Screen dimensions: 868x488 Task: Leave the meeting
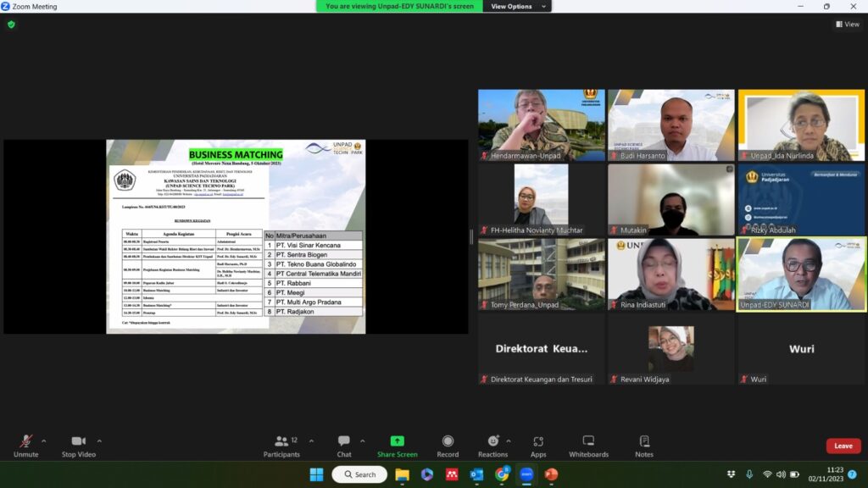[843, 446]
